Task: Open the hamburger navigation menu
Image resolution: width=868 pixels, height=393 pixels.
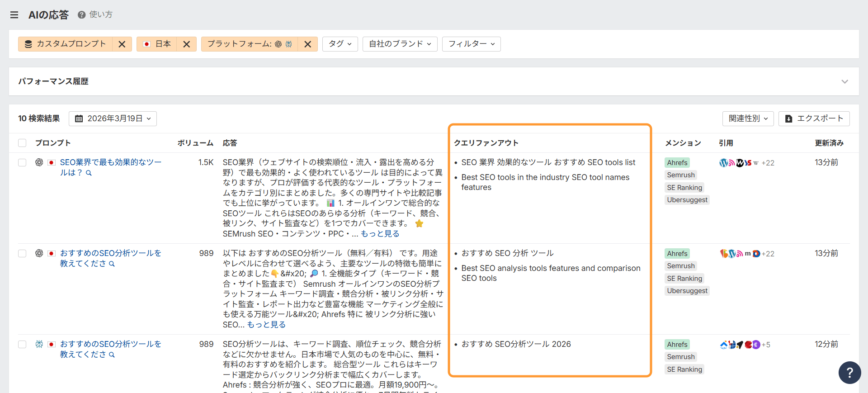Action: point(14,15)
